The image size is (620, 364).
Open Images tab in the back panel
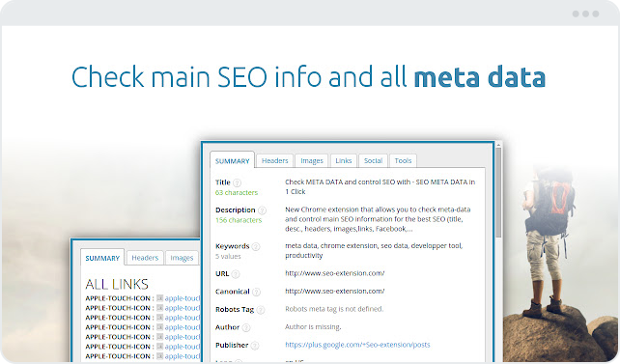point(182,258)
